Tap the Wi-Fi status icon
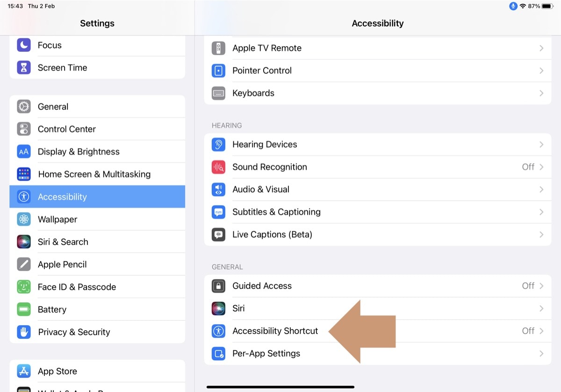The height and width of the screenshot is (392, 561). tap(523, 6)
